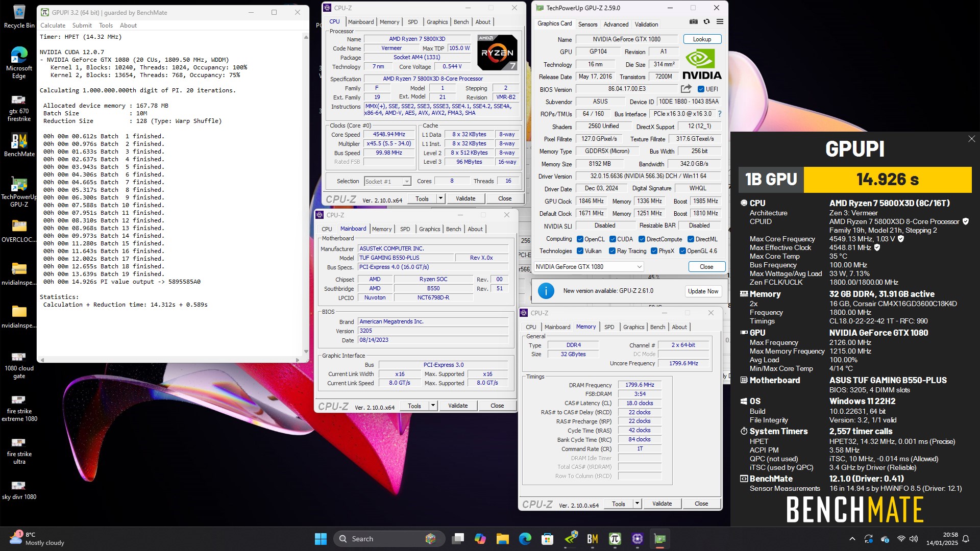Image resolution: width=980 pixels, height=551 pixels.
Task: Toggle the OpenCL computing checkbox
Action: pyautogui.click(x=580, y=239)
